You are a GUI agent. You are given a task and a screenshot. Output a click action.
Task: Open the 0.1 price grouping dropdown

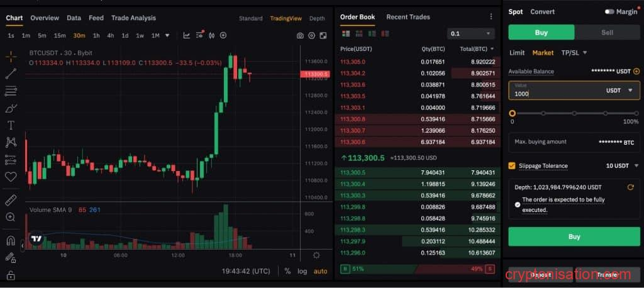(470, 34)
